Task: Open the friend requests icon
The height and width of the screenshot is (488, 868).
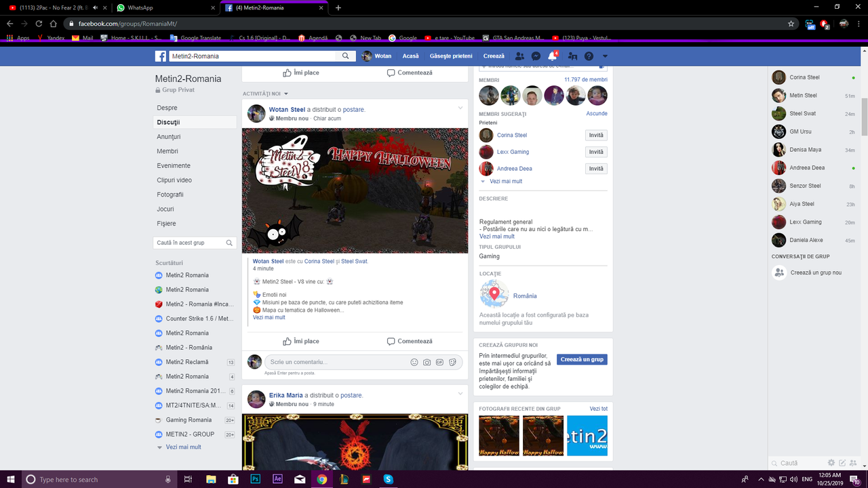Action: tap(519, 56)
